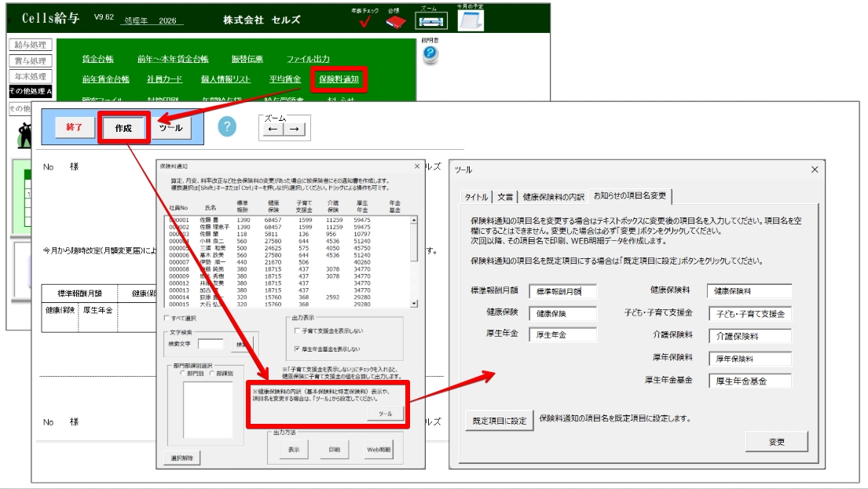Screen dimensions: 868x489
Task: Click the zoom right arrow button
Action: point(295,129)
